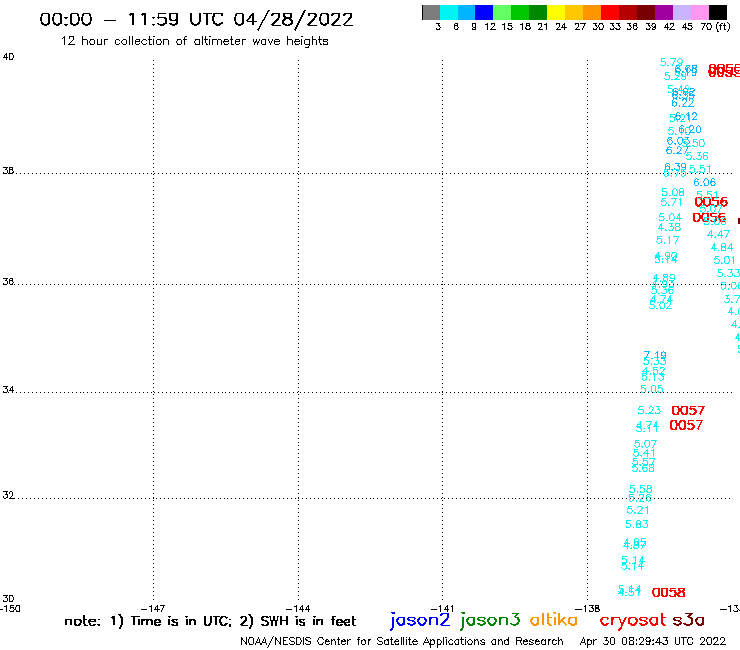Click the cyan legend color swatch
740x650 pixels.
click(448, 12)
